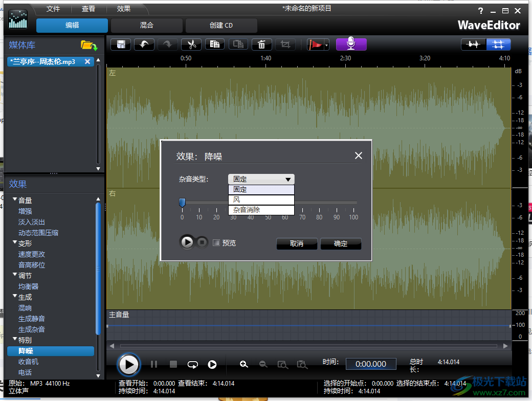The width and height of the screenshot is (532, 401).
Task: Toggle the waveform display mode icon
Action: [473, 44]
